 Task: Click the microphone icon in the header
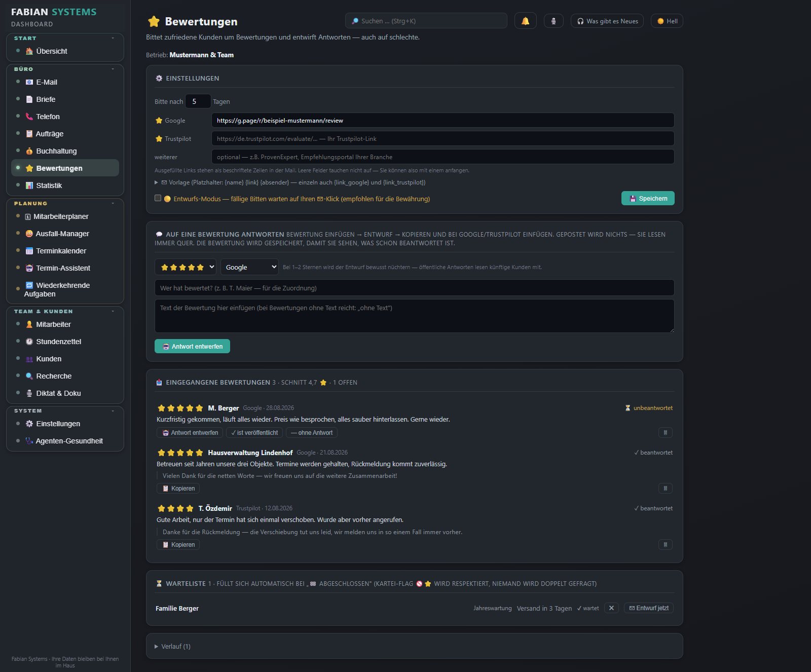tap(554, 21)
